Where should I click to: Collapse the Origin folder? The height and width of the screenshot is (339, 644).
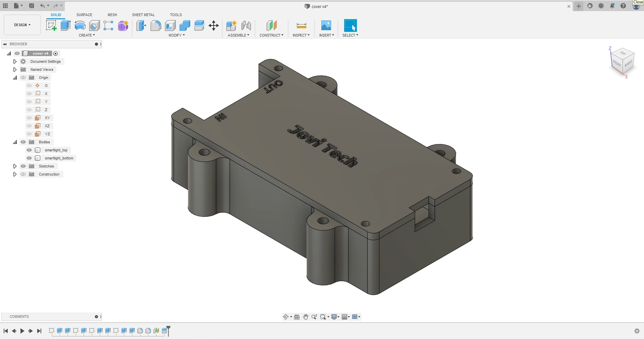pyautogui.click(x=15, y=78)
